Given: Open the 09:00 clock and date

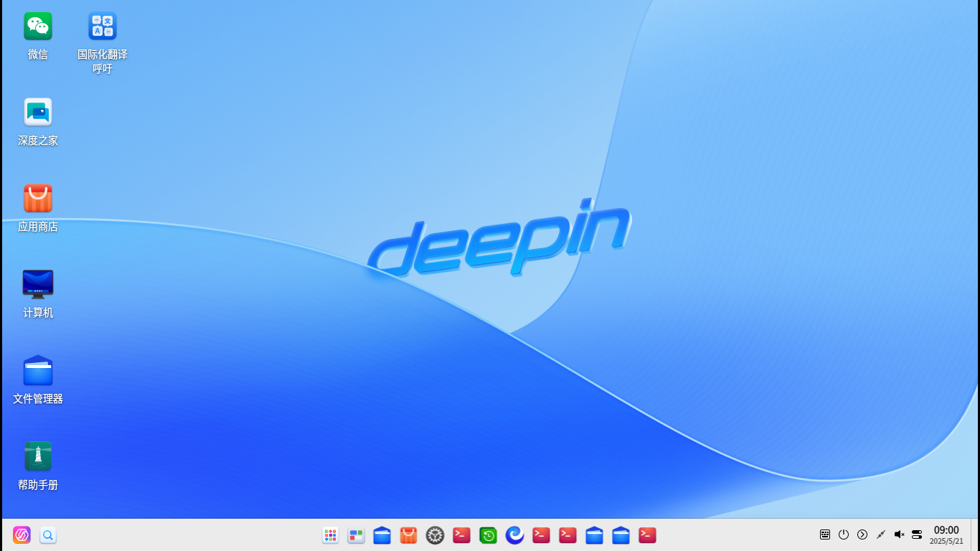Looking at the screenshot, I should point(946,535).
